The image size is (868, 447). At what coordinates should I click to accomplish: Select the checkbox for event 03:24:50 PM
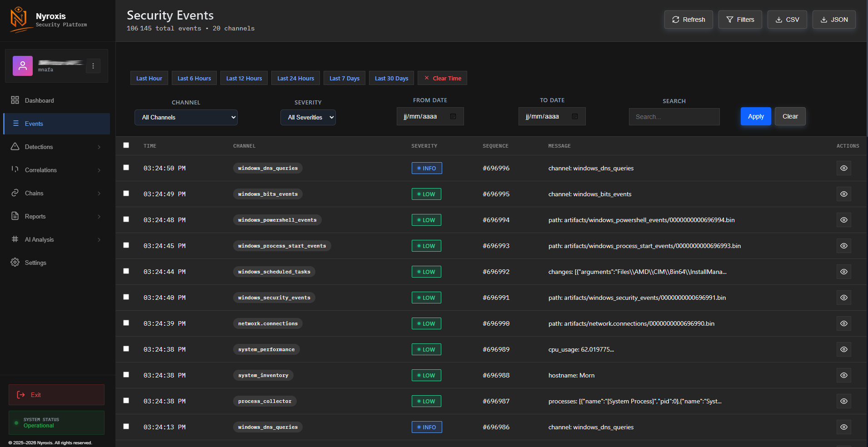point(126,168)
